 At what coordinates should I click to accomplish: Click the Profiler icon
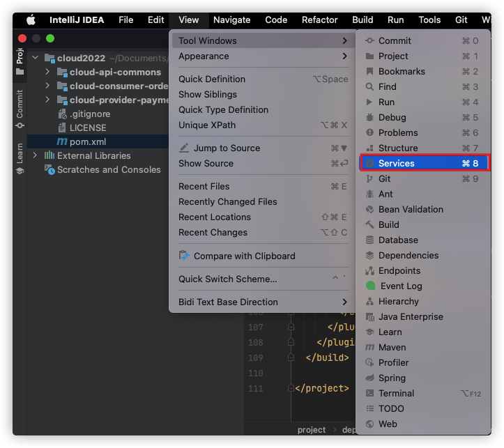369,363
